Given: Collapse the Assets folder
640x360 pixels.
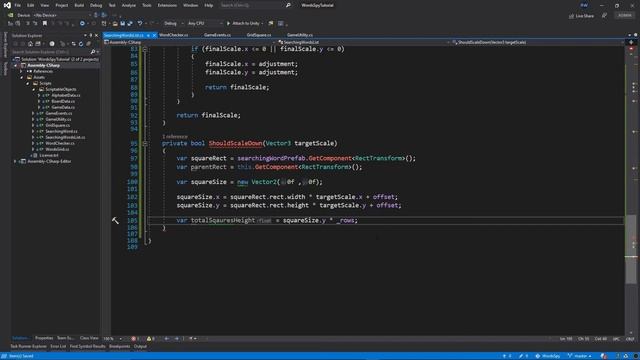Looking at the screenshot, I should [22, 77].
